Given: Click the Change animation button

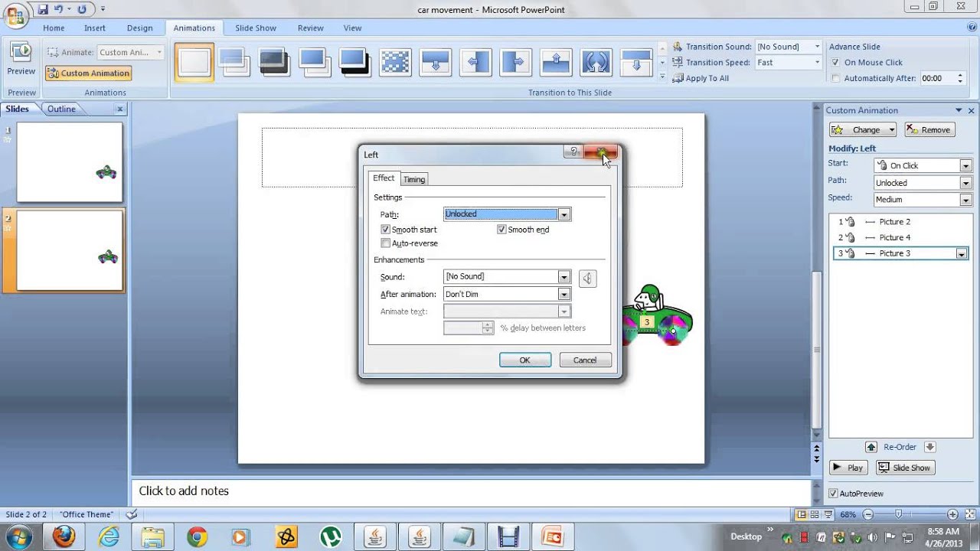Looking at the screenshot, I should click(x=862, y=130).
